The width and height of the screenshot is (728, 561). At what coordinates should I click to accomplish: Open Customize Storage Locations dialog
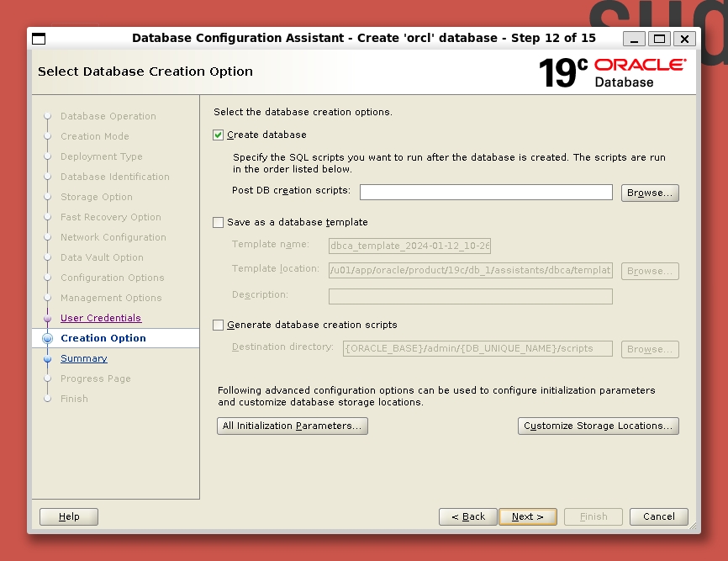[598, 426]
